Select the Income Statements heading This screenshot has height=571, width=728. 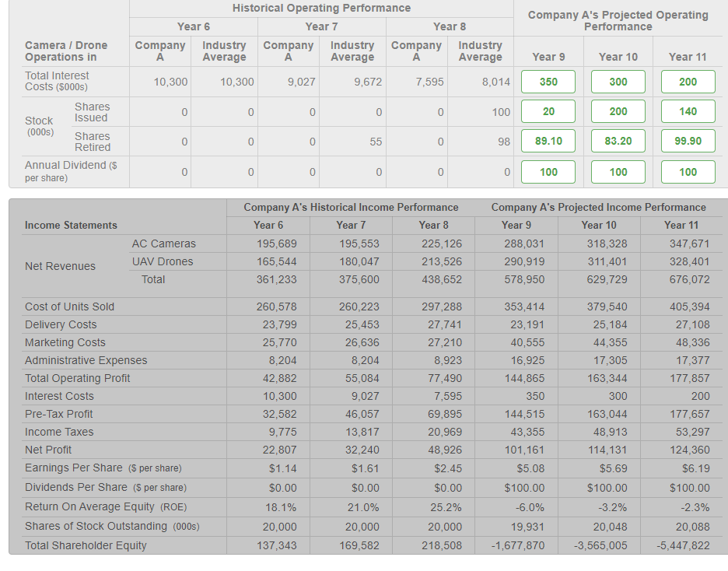pyautogui.click(x=71, y=225)
